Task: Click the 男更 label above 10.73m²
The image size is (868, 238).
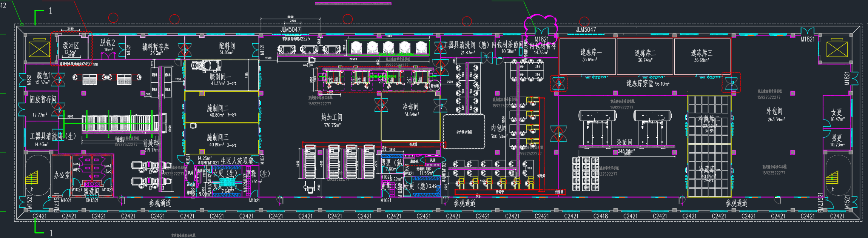Action: pyautogui.click(x=837, y=138)
